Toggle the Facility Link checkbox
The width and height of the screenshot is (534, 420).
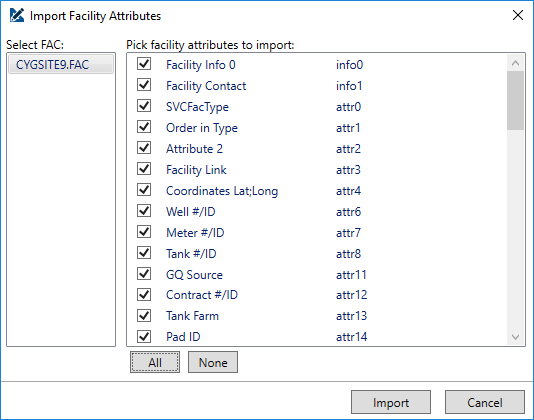pyautogui.click(x=144, y=169)
